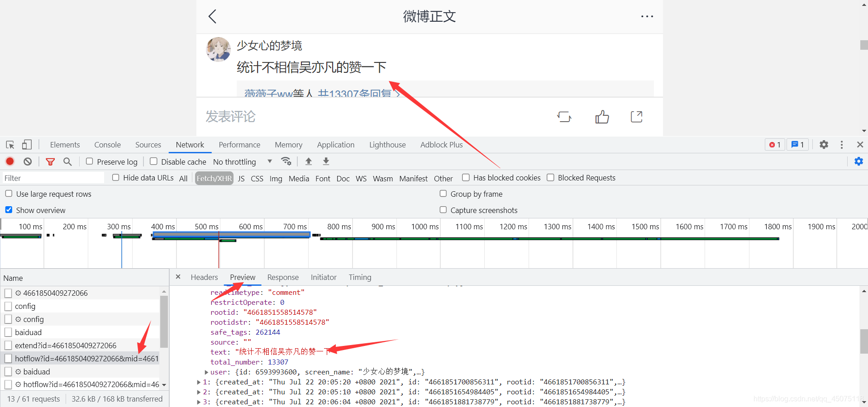This screenshot has width=868, height=407.
Task: Click the import HAR upload arrow icon
Action: (309, 161)
